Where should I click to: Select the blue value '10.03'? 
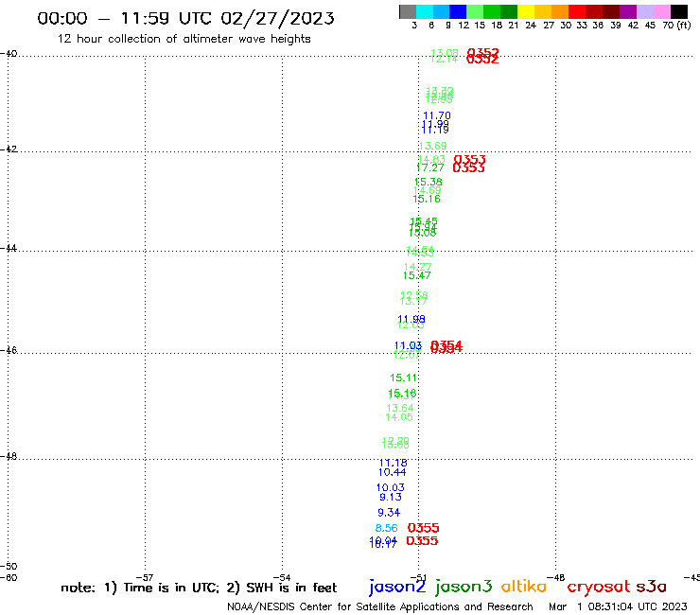click(x=390, y=487)
